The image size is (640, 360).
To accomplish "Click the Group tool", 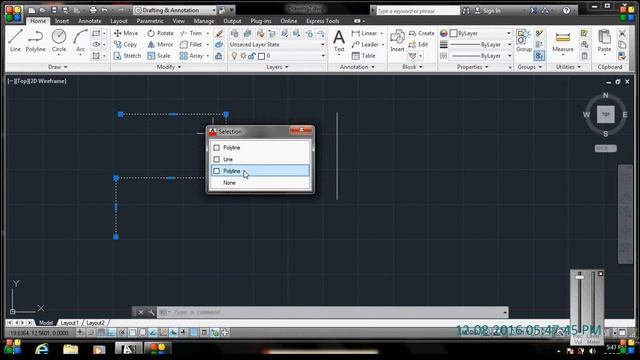I will 523,41.
